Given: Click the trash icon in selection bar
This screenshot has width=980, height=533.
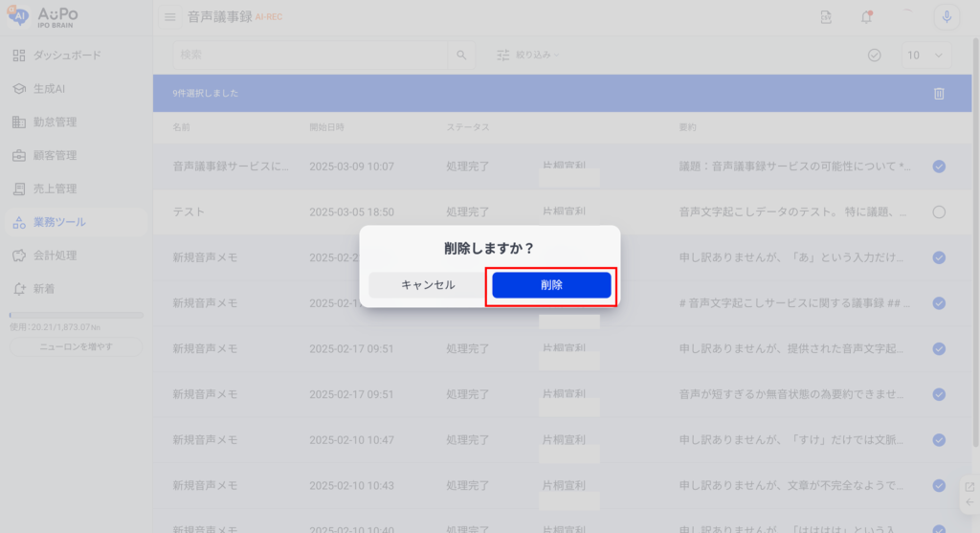Looking at the screenshot, I should [x=939, y=94].
